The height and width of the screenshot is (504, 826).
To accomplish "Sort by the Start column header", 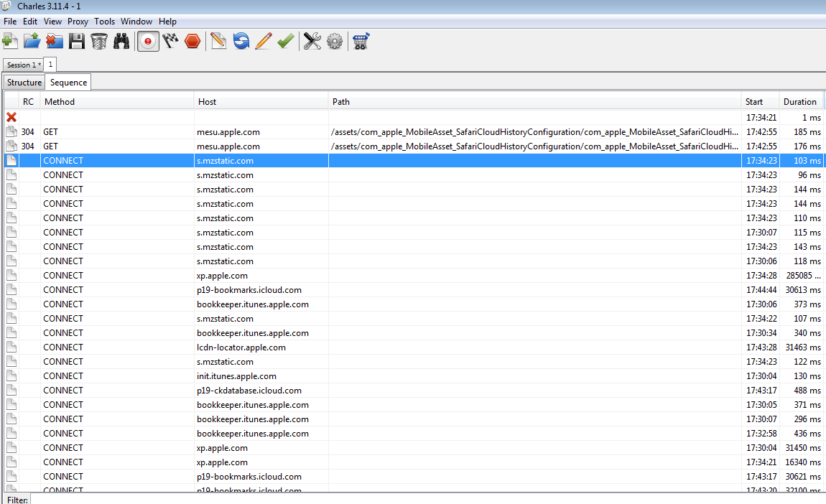I will point(760,102).
